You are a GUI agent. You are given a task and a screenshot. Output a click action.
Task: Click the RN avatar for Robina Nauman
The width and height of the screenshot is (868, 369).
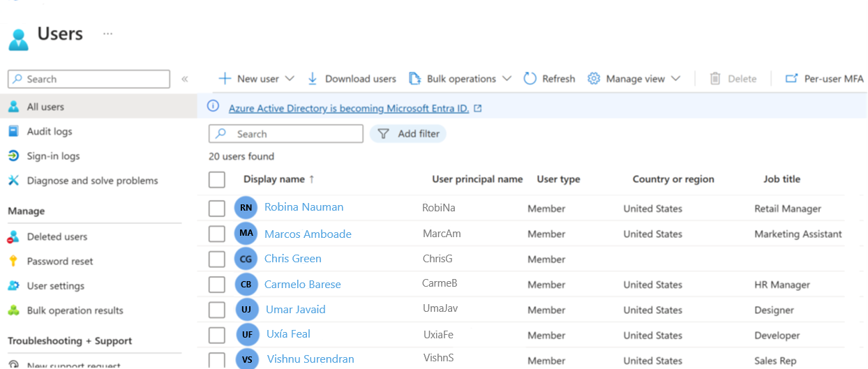click(246, 208)
